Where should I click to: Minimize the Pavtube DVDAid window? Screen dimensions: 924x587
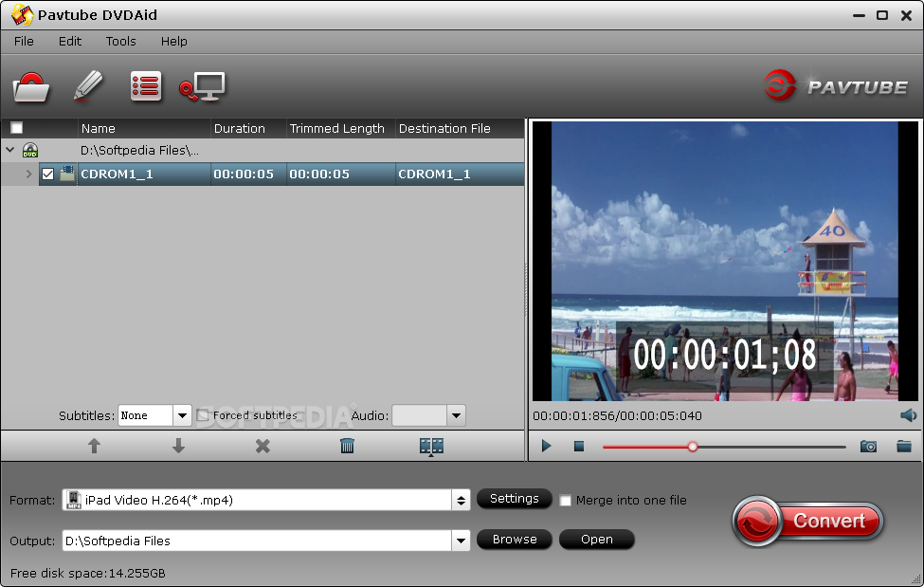click(x=860, y=15)
